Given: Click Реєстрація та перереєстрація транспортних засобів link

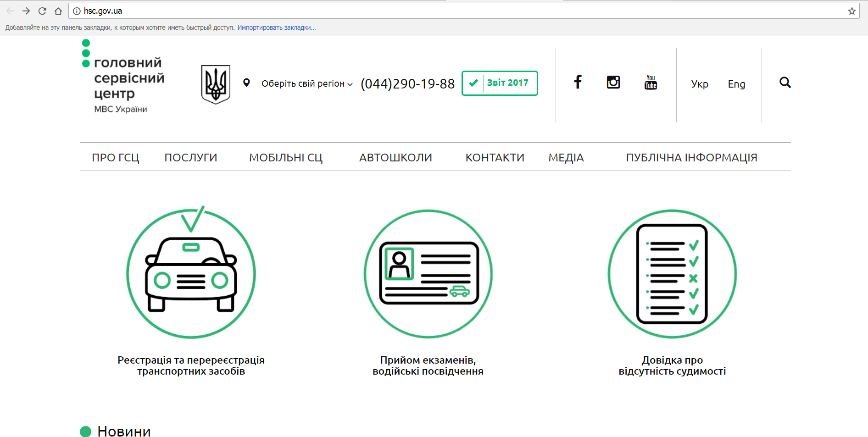Looking at the screenshot, I should 191,365.
